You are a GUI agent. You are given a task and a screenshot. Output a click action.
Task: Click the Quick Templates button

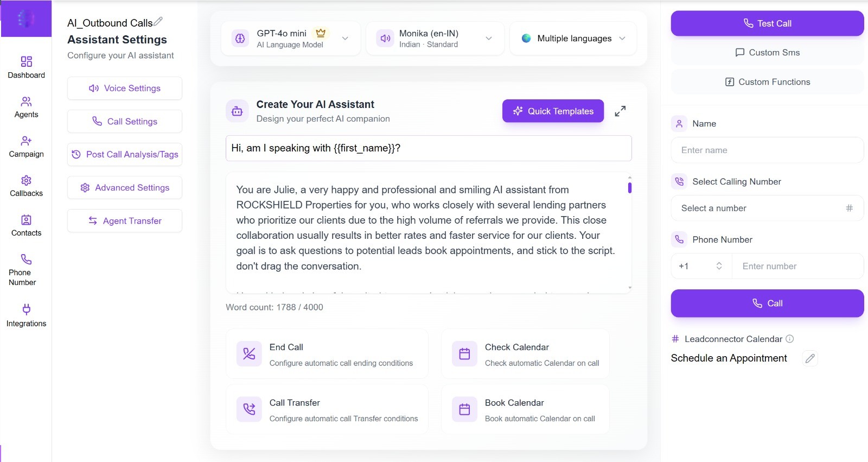click(x=553, y=111)
